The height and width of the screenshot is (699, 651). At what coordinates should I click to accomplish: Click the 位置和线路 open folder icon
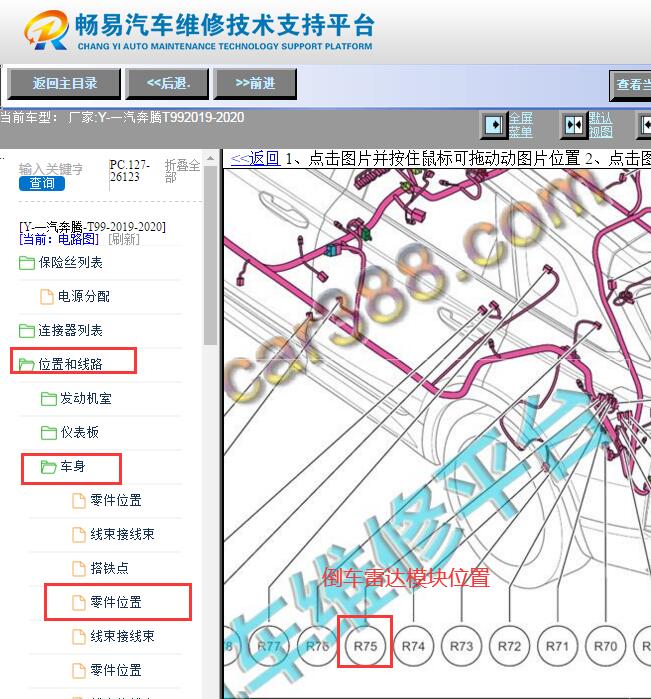27,365
